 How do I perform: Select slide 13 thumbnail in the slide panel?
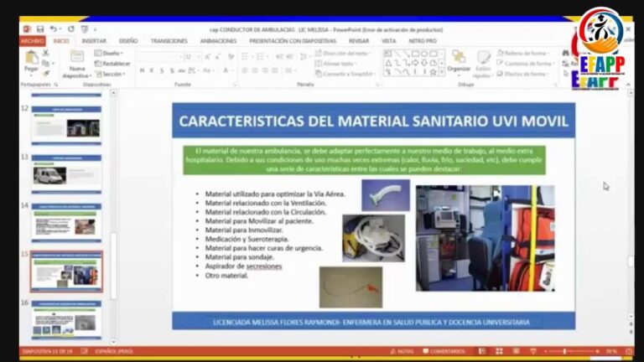coord(66,174)
